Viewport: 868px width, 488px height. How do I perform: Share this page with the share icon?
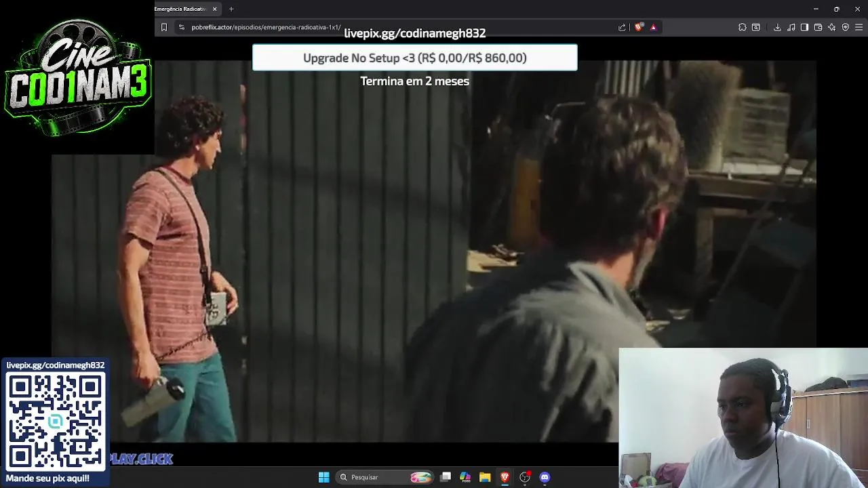point(622,27)
